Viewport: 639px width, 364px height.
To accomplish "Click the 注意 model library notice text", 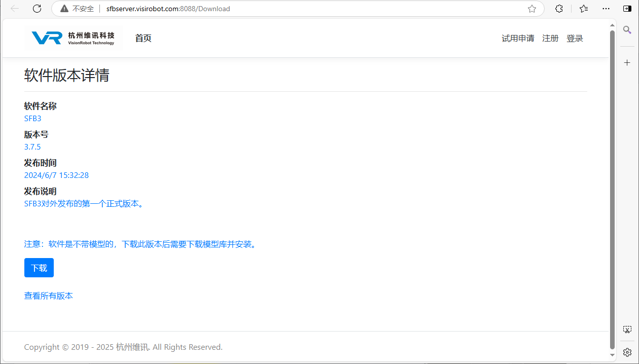I will [x=141, y=244].
